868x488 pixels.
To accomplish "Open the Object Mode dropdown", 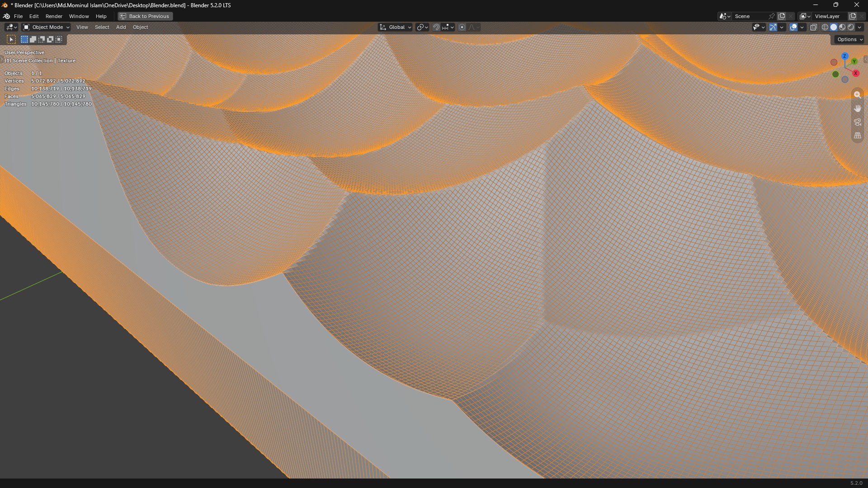I will click(46, 27).
